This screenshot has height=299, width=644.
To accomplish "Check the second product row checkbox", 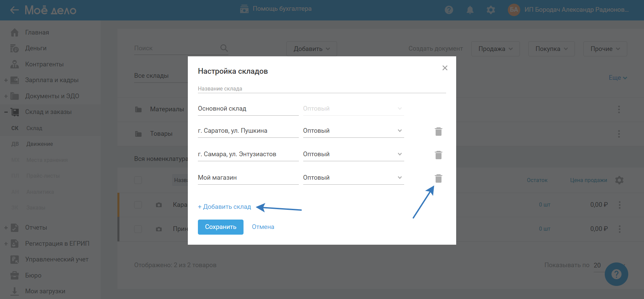I will click(x=138, y=229).
